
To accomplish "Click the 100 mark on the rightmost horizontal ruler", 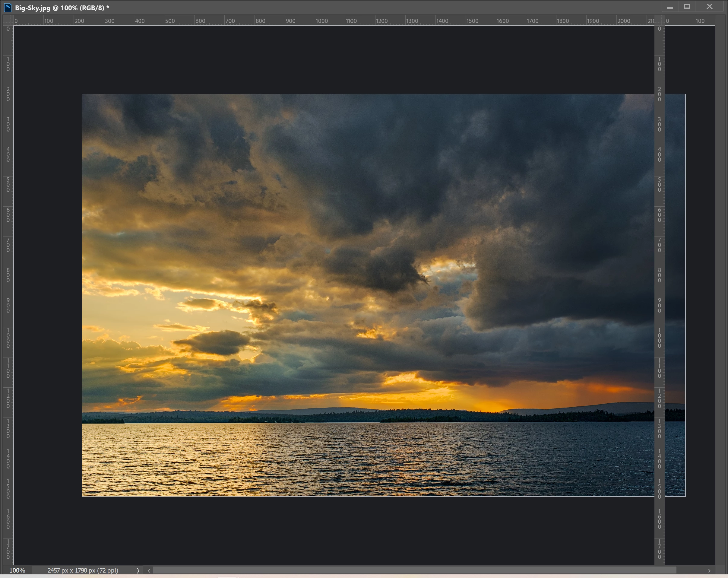I will tap(700, 21).
